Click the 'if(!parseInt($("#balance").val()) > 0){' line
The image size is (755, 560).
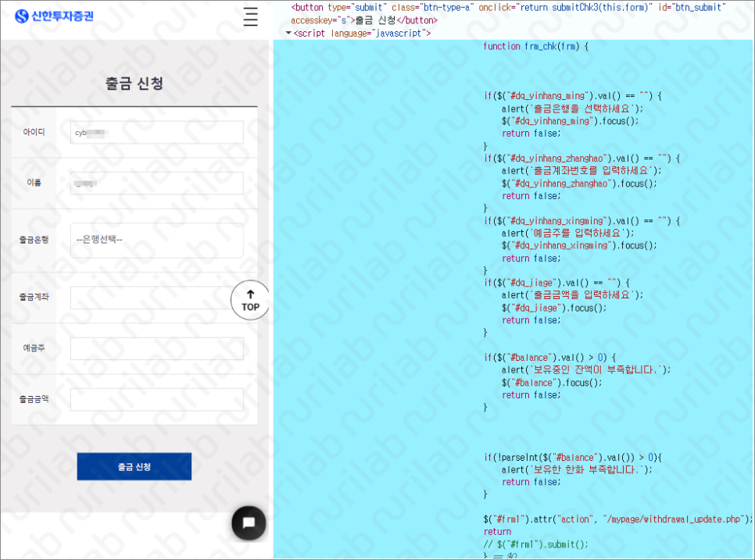(x=573, y=457)
